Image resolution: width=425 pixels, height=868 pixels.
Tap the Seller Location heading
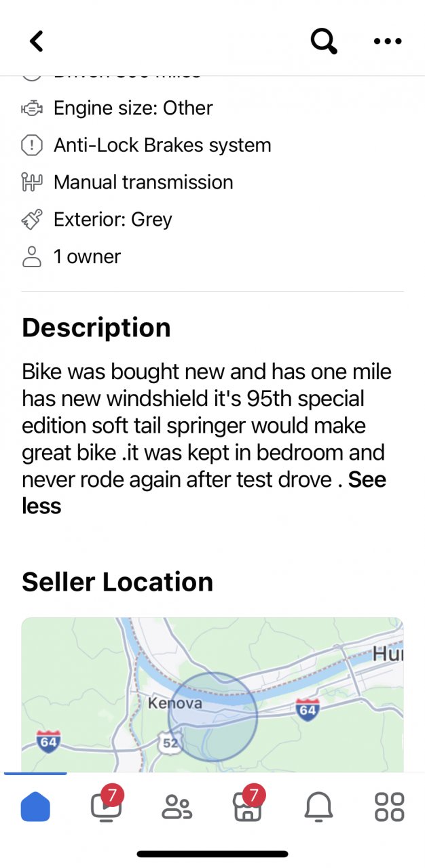click(117, 582)
